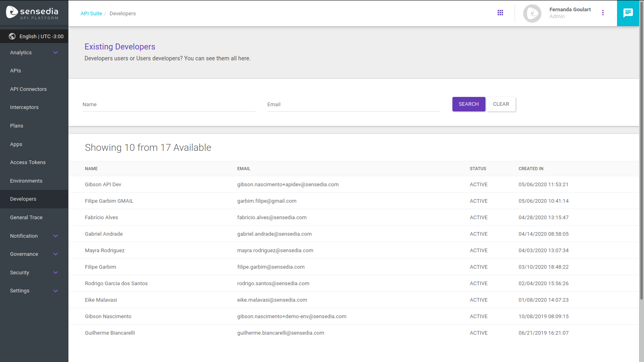Expand the Settings sidebar chevron
The height and width of the screenshot is (362, 644).
pos(56,291)
